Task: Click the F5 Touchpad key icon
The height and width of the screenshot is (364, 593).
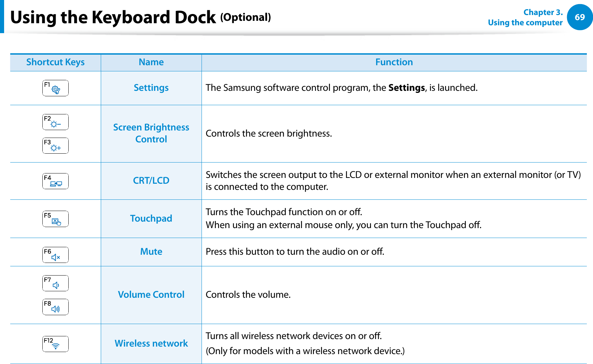Action: point(55,219)
